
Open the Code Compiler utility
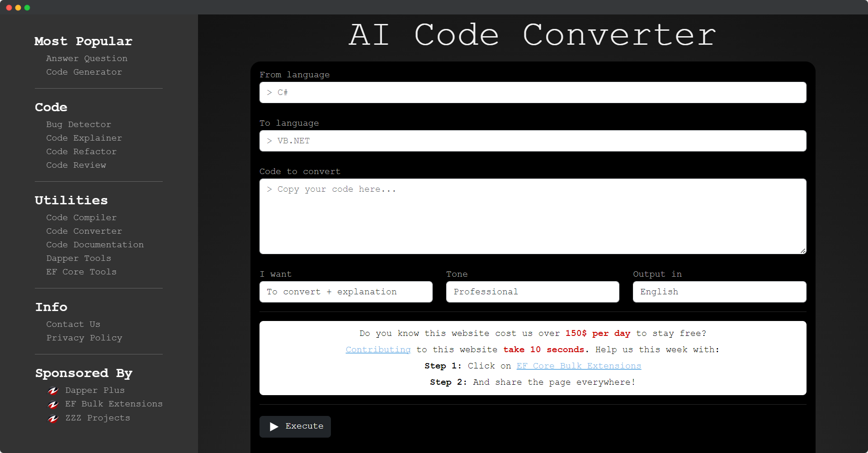81,217
